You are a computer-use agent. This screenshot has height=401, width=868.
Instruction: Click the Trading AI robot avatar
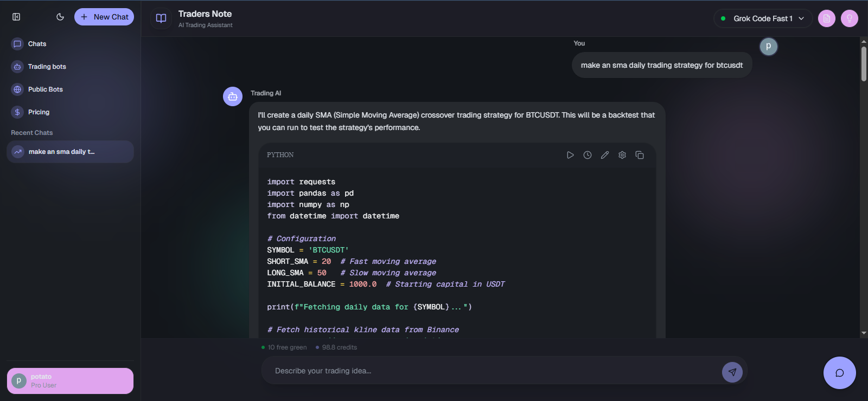pyautogui.click(x=233, y=96)
